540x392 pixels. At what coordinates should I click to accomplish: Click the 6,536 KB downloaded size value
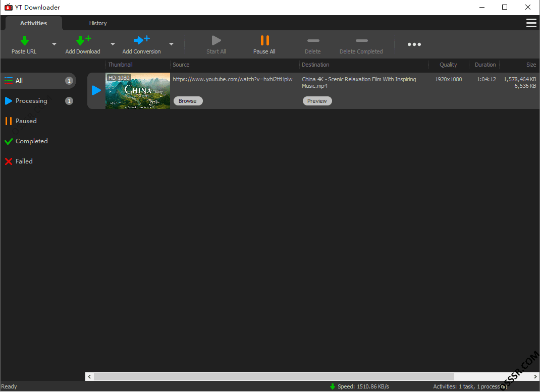[x=525, y=86]
